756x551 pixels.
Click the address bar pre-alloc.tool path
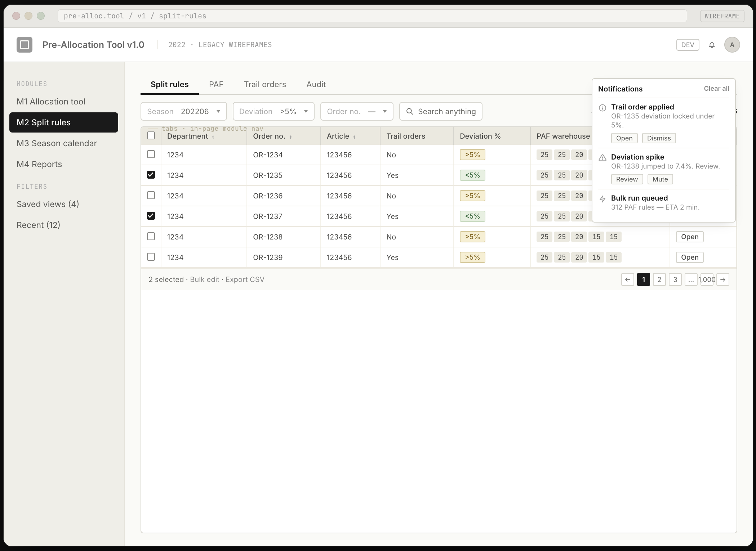372,16
